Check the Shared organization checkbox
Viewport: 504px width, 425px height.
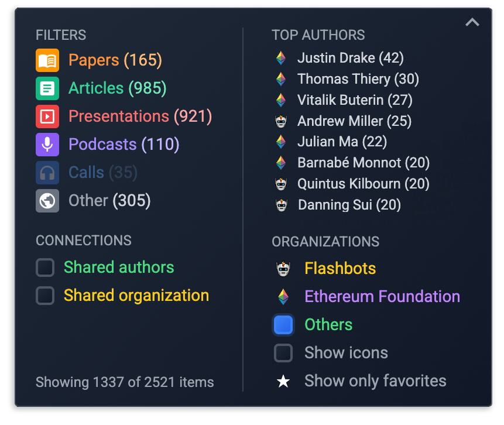(x=45, y=296)
